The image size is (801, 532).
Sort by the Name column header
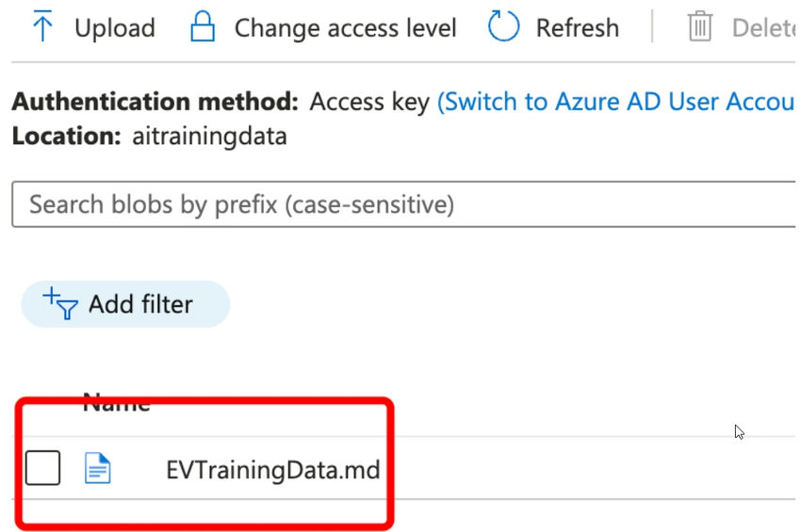[x=116, y=404]
